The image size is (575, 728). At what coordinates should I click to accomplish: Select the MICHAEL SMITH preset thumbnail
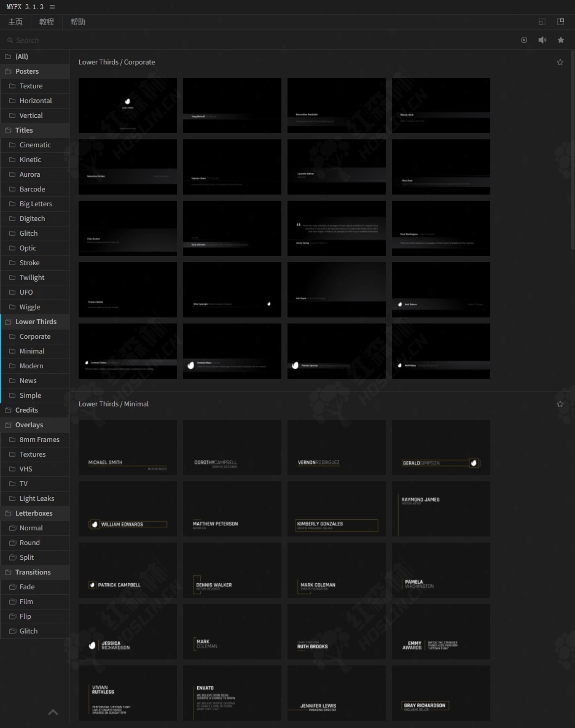[x=128, y=447]
